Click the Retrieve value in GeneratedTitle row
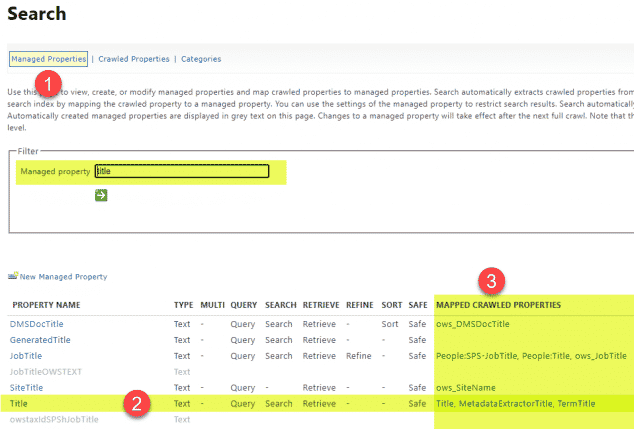The width and height of the screenshot is (634, 429). [x=319, y=340]
